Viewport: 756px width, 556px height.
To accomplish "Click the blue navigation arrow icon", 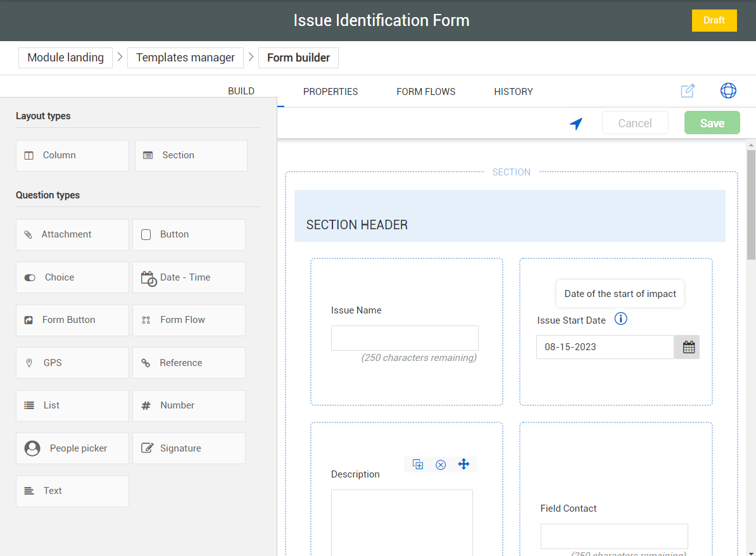I will pyautogui.click(x=576, y=123).
